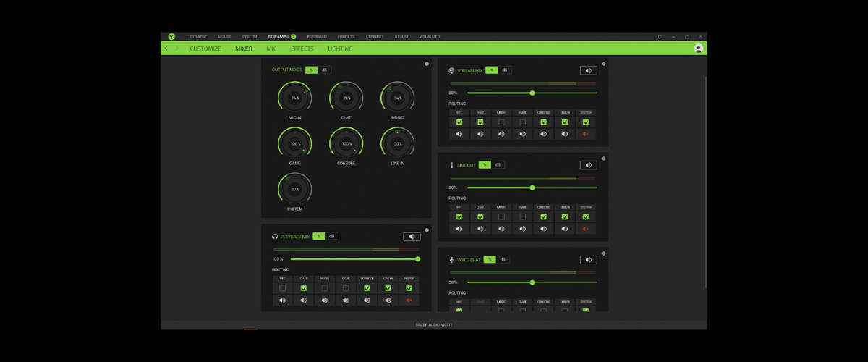This screenshot has width=868, height=362.
Task: Mute CHAT channel in Line Out routing
Action: tap(480, 229)
